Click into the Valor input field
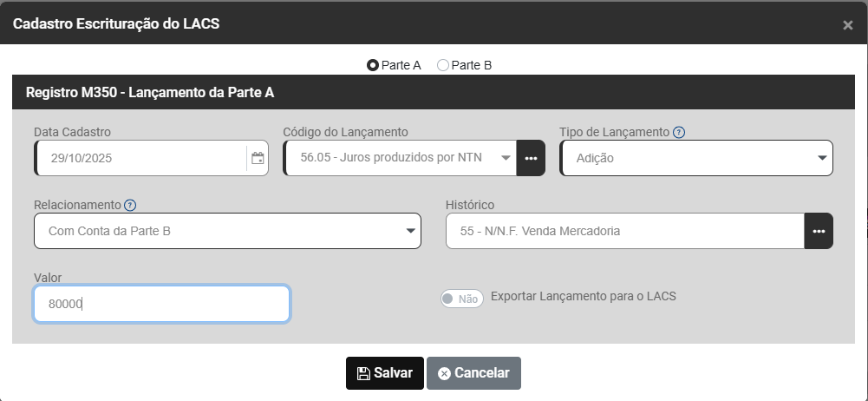868x401 pixels. point(161,305)
